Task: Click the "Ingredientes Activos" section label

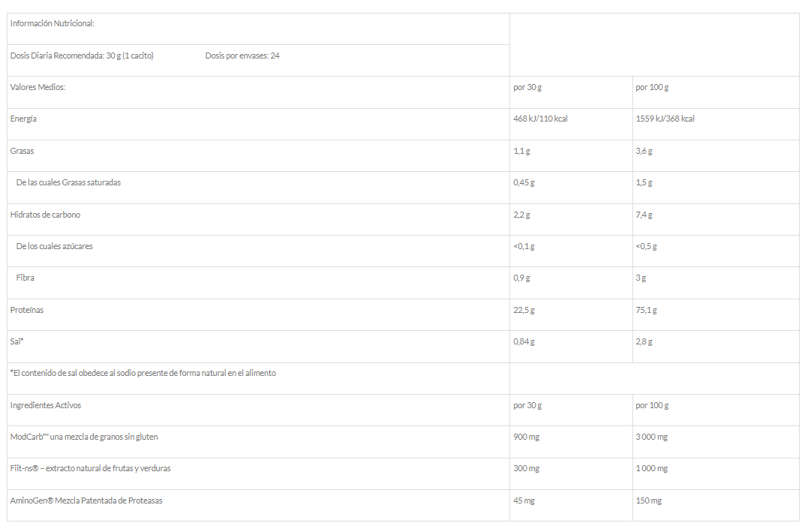Action: pyautogui.click(x=46, y=405)
